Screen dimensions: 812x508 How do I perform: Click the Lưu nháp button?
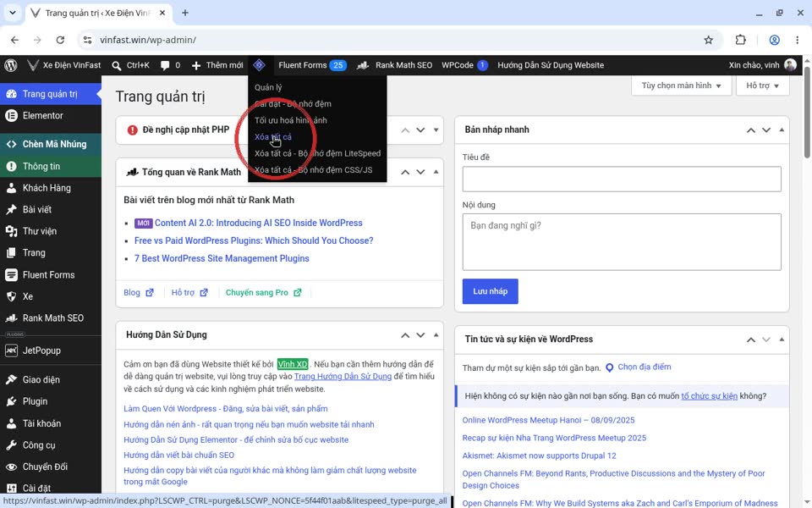coord(490,291)
